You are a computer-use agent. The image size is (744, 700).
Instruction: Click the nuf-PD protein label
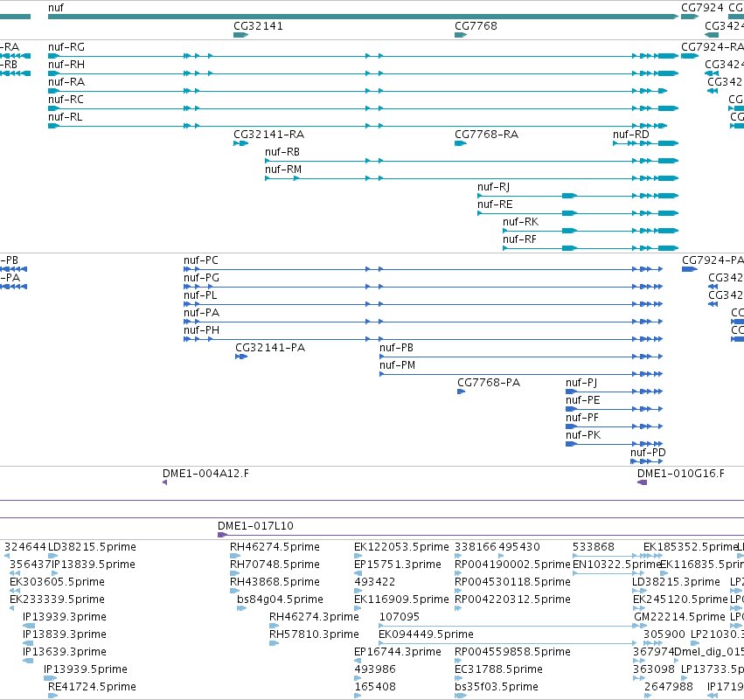(x=648, y=453)
